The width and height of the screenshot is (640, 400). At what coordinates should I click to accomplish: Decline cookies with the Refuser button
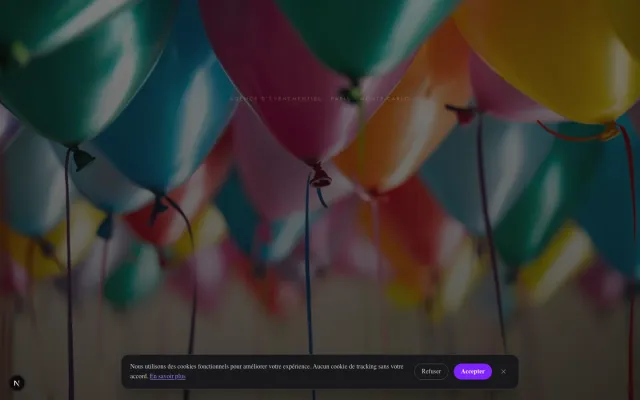pyautogui.click(x=431, y=371)
